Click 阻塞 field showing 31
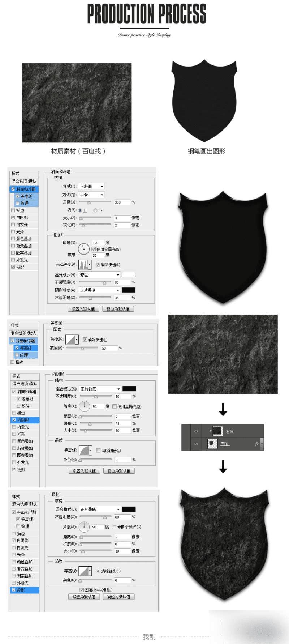289x644 pixels. click(x=122, y=423)
